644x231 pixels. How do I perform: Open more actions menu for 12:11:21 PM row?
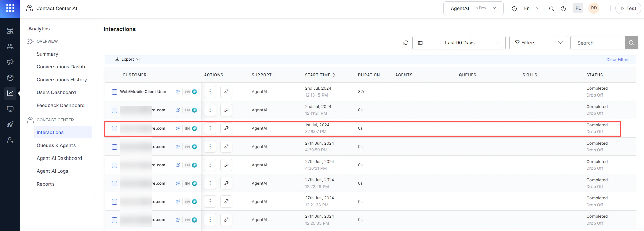tap(210, 110)
